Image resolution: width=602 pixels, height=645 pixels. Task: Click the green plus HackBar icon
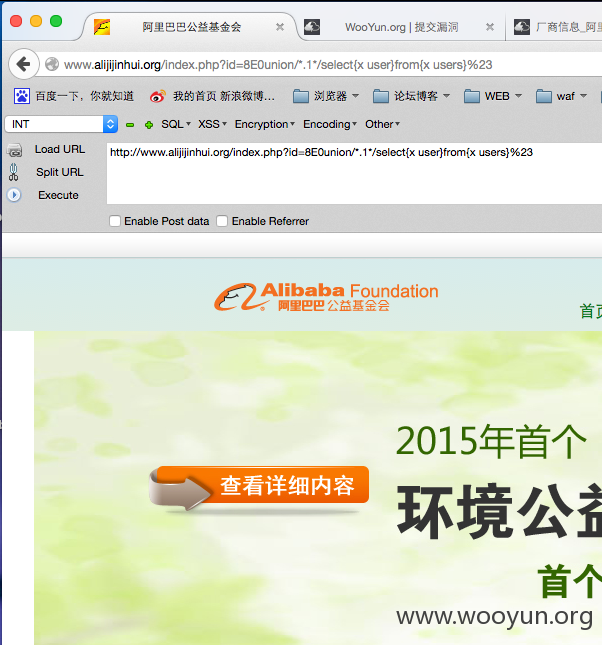(149, 125)
